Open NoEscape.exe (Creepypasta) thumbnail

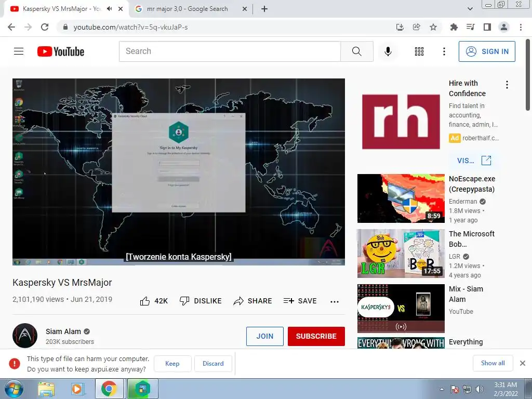click(x=401, y=198)
